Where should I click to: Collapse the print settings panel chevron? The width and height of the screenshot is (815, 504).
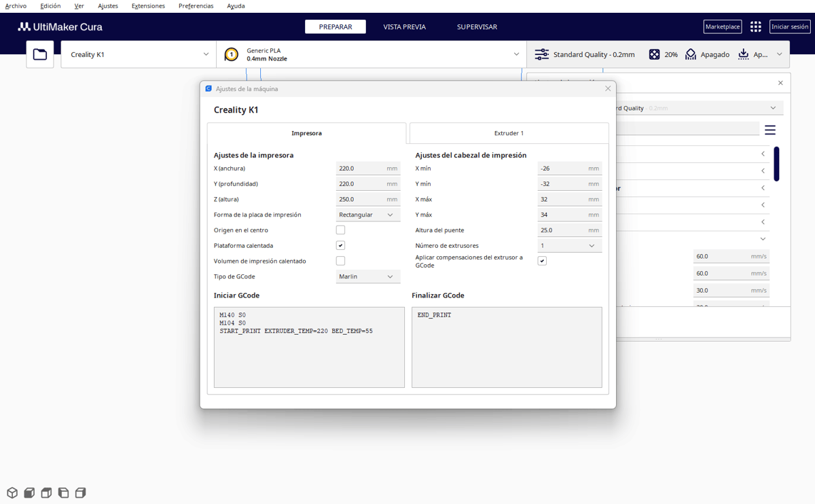pyautogui.click(x=779, y=54)
